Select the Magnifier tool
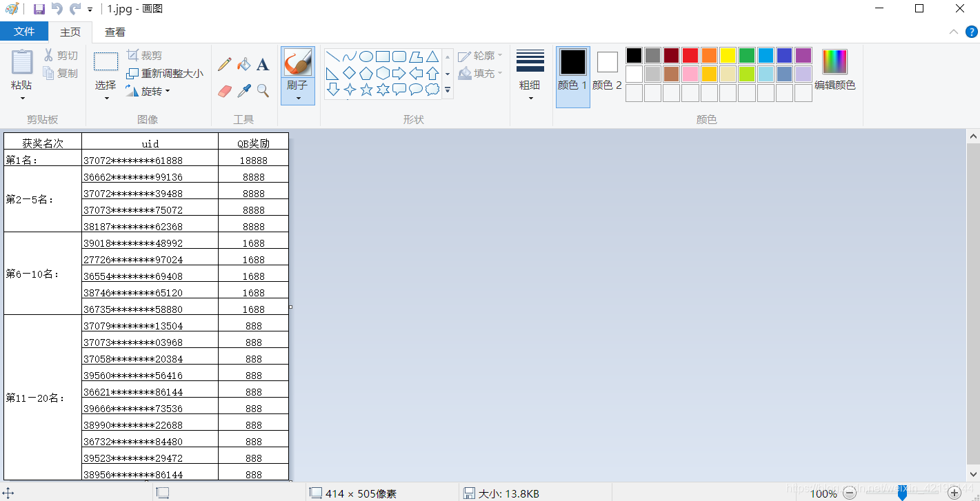The image size is (980, 501). point(263,91)
